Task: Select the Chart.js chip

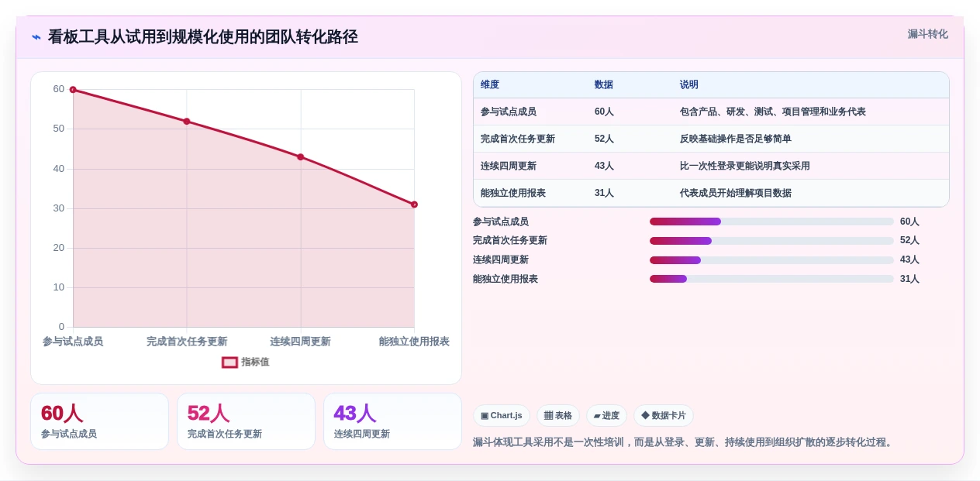Action: (502, 416)
